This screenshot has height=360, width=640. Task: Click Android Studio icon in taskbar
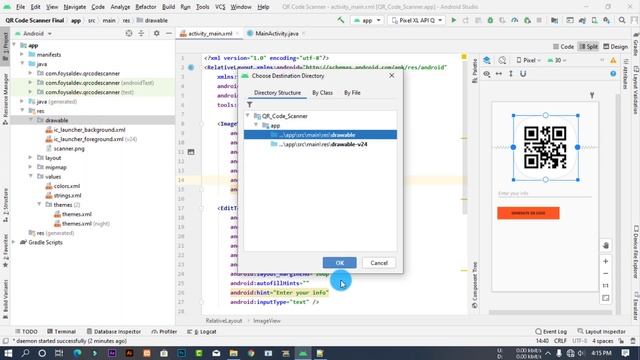click(303, 353)
